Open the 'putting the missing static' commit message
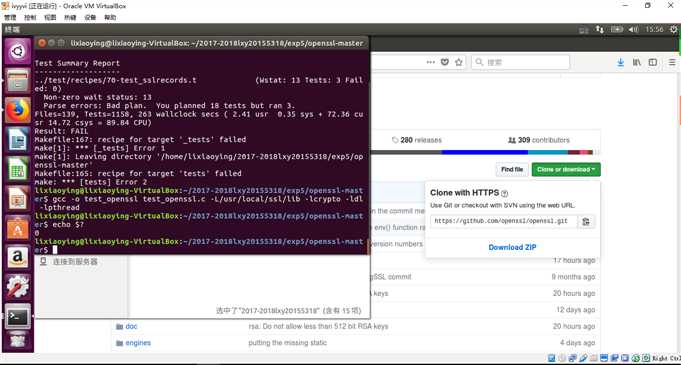 (288, 343)
